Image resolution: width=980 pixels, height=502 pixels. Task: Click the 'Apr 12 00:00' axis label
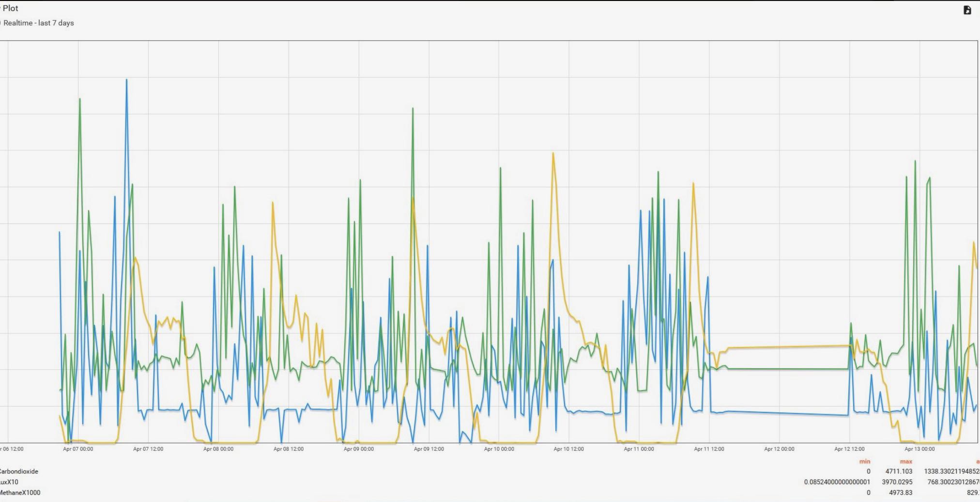click(780, 449)
